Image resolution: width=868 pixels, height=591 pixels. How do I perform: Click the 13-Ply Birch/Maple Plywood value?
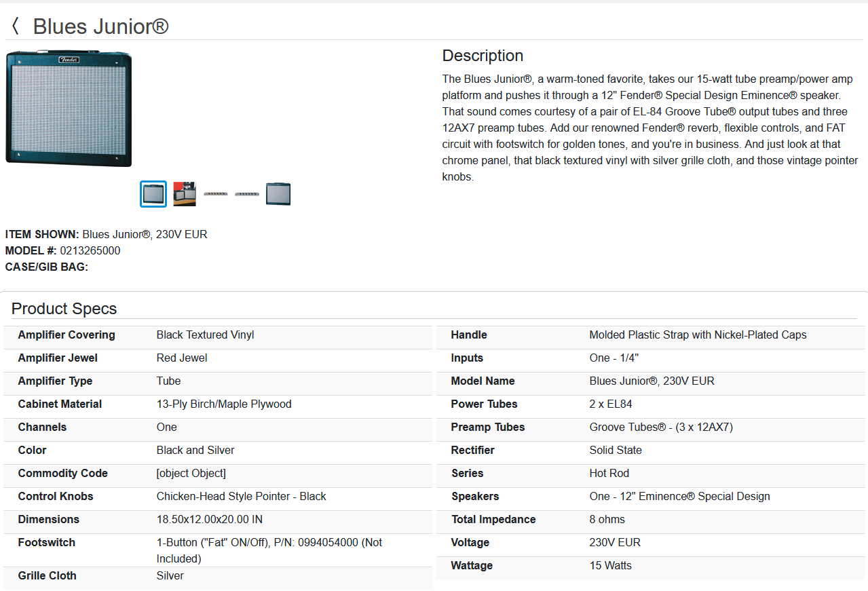pyautogui.click(x=224, y=404)
